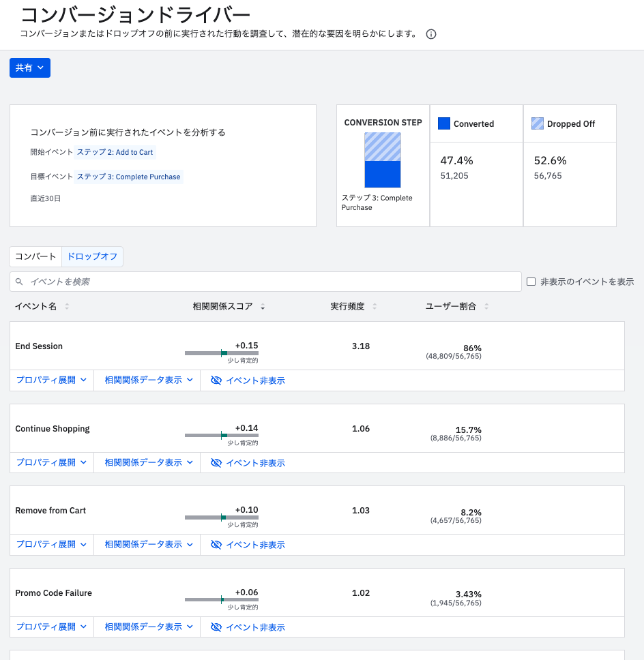Hide the Remove from Cart event
Image resolution: width=644 pixels, height=660 pixels.
[248, 545]
